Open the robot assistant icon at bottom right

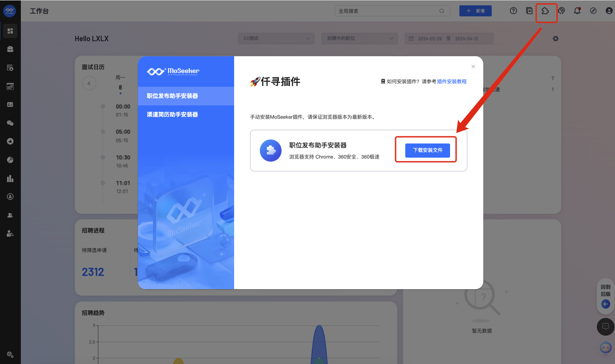606,348
